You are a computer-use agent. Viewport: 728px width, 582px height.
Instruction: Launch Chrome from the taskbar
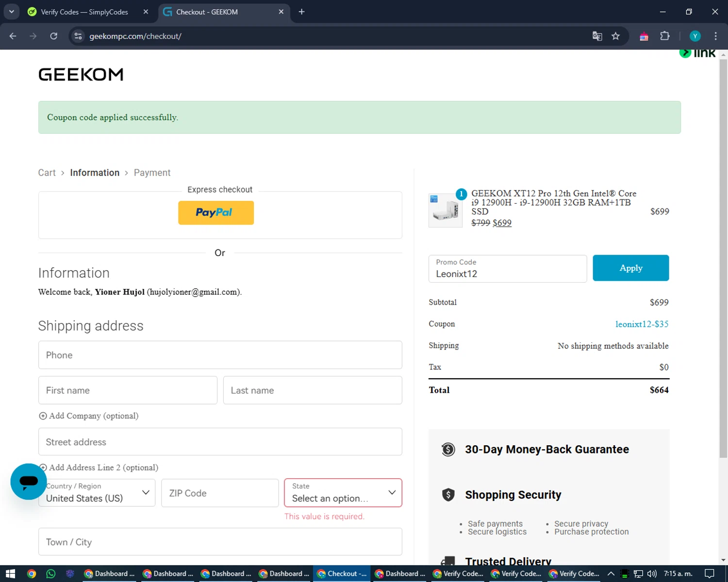click(32, 574)
